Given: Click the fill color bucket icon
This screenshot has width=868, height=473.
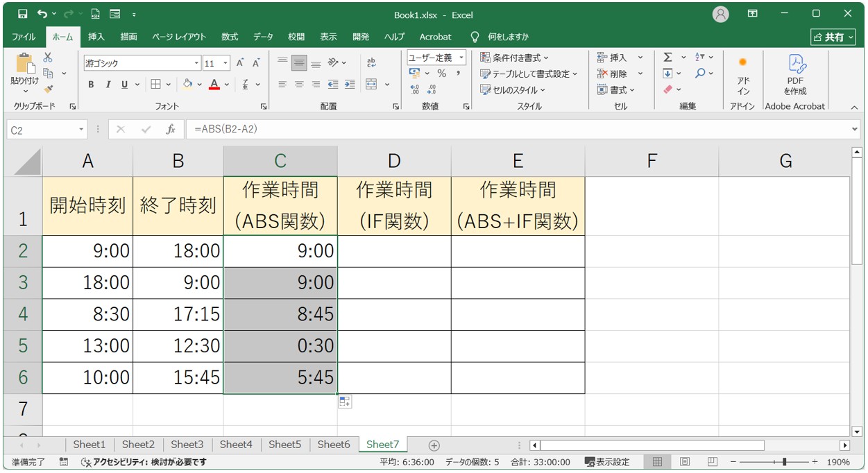Looking at the screenshot, I should [187, 85].
